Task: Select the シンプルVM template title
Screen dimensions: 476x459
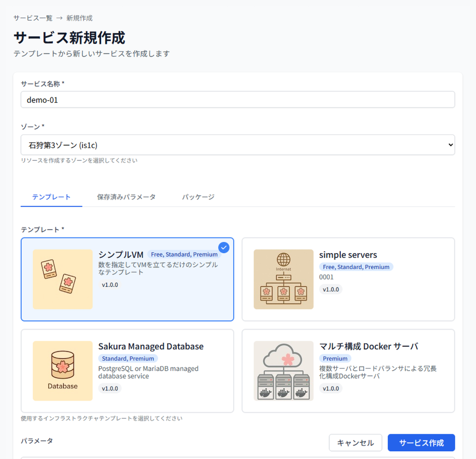Action: pos(121,255)
